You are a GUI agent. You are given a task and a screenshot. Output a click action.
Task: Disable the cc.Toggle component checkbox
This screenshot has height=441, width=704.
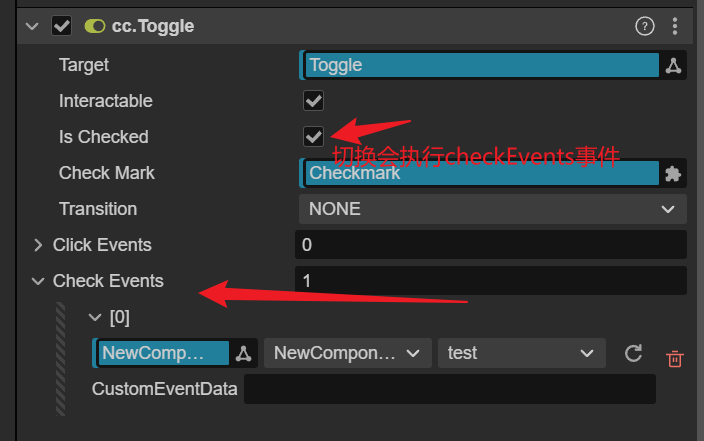click(x=61, y=27)
